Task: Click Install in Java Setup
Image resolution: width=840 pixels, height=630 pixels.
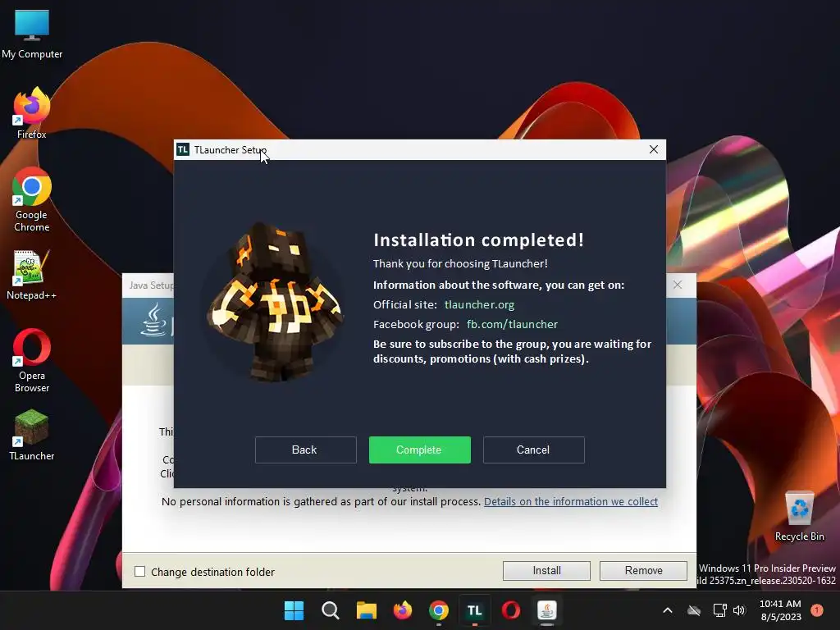Action: [546, 571]
